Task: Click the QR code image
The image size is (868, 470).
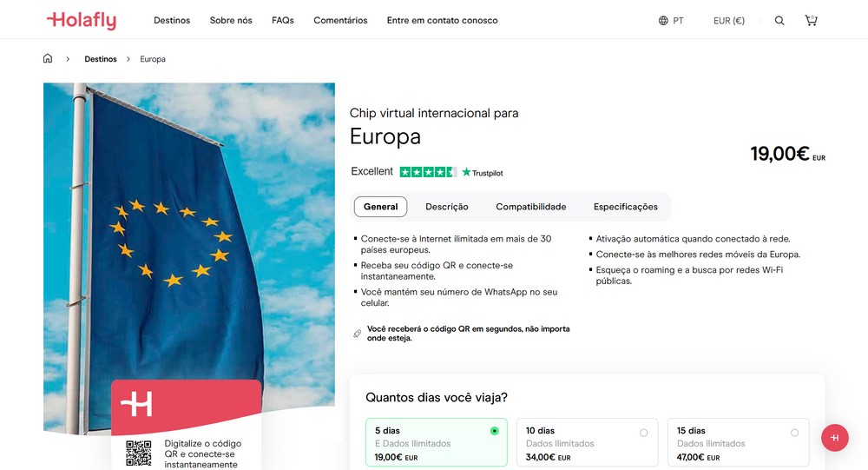Action: [139, 453]
